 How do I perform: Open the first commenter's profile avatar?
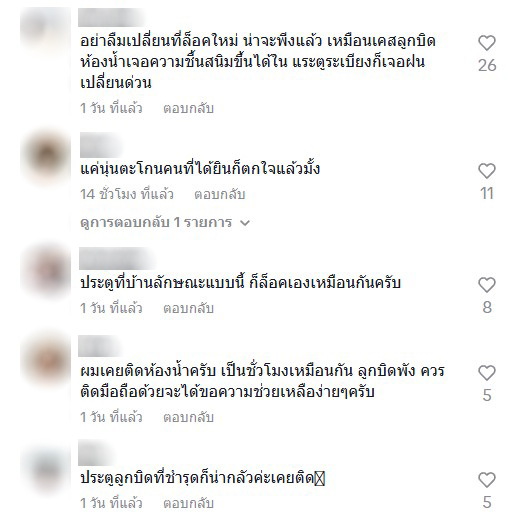[x=46, y=29]
